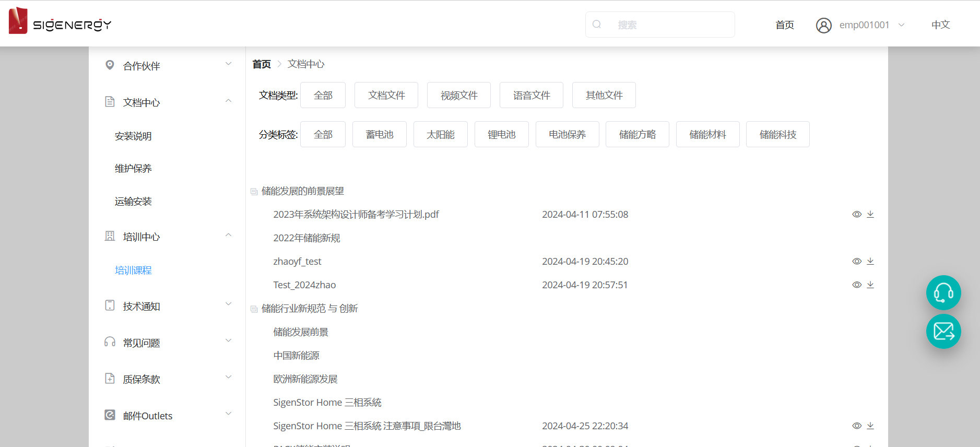Viewport: 980px width, 447px height.
Task: Open 维护保养 in the sidebar
Action: (133, 168)
